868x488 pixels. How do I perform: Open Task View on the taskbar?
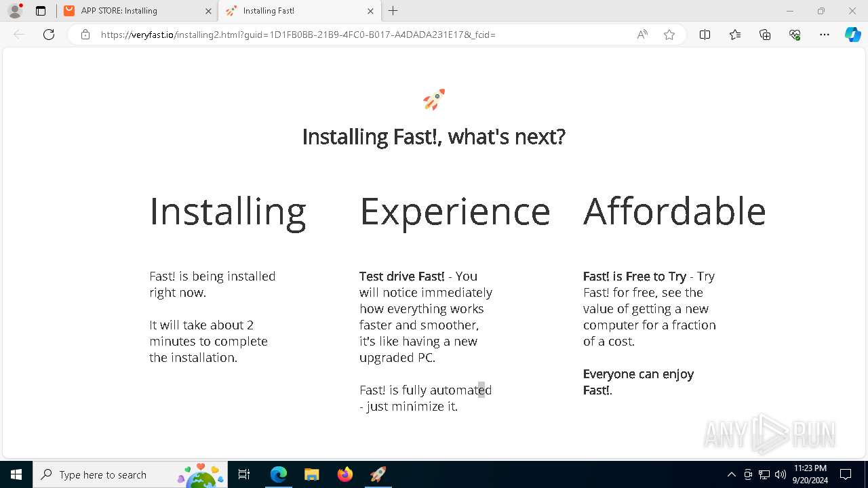(x=245, y=474)
